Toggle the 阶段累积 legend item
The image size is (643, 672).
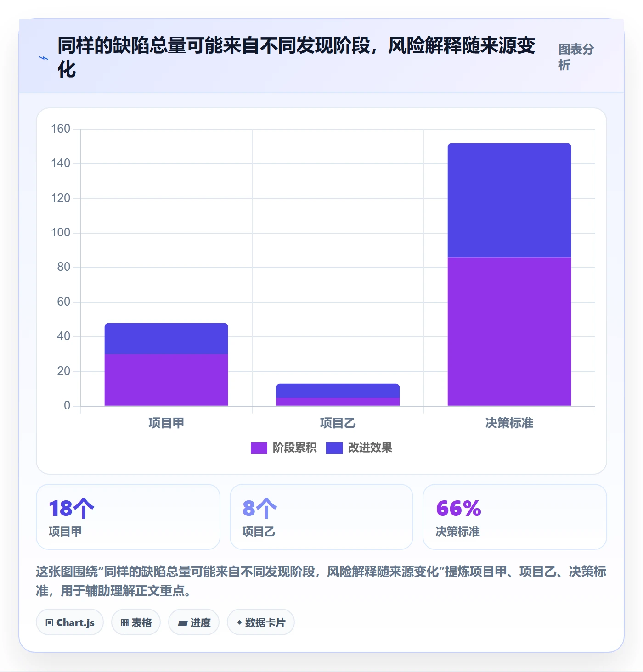283,448
